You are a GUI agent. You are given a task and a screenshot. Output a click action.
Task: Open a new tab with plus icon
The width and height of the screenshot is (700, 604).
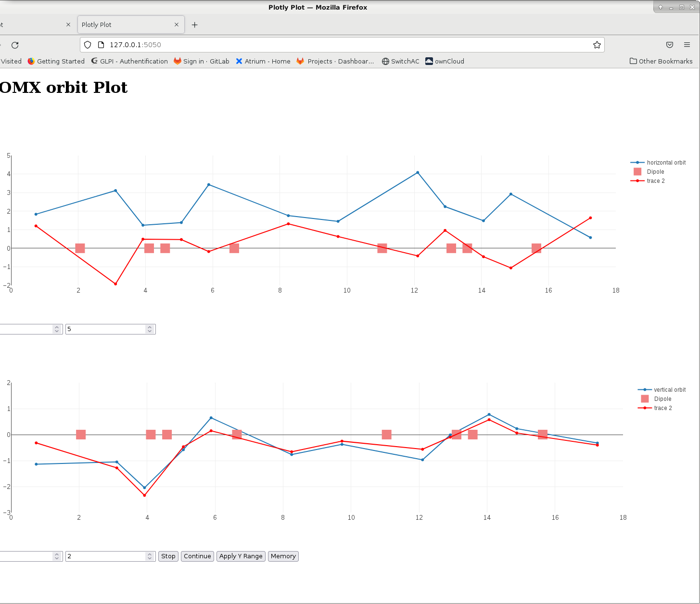(x=194, y=25)
